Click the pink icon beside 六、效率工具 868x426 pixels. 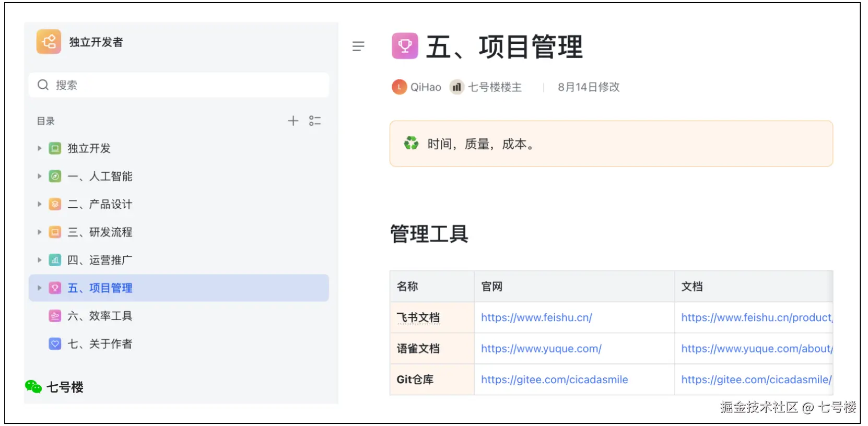tap(55, 316)
